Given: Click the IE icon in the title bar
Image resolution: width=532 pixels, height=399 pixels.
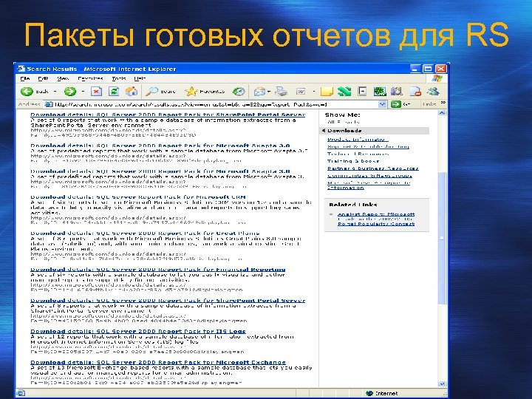Looking at the screenshot, I should [x=21, y=69].
